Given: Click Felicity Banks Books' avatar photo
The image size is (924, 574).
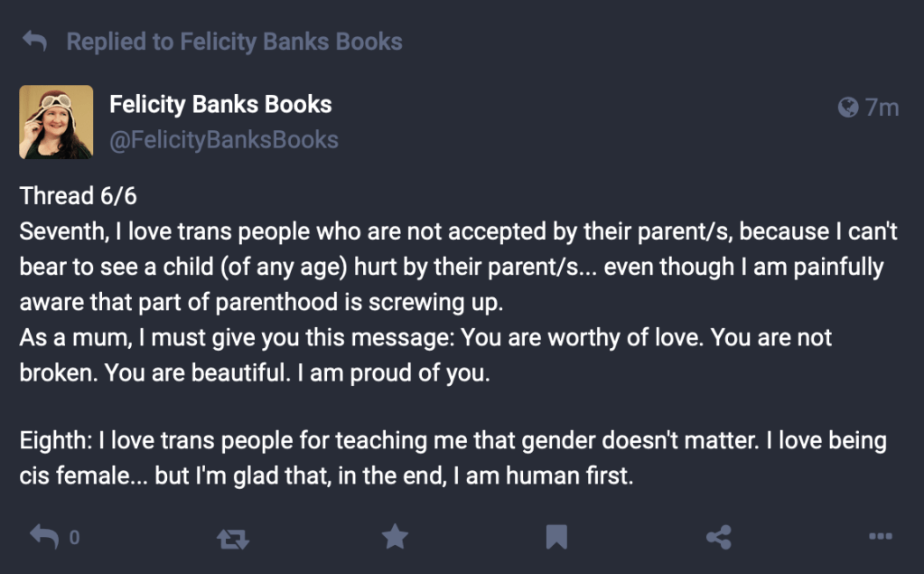Looking at the screenshot, I should tap(56, 122).
